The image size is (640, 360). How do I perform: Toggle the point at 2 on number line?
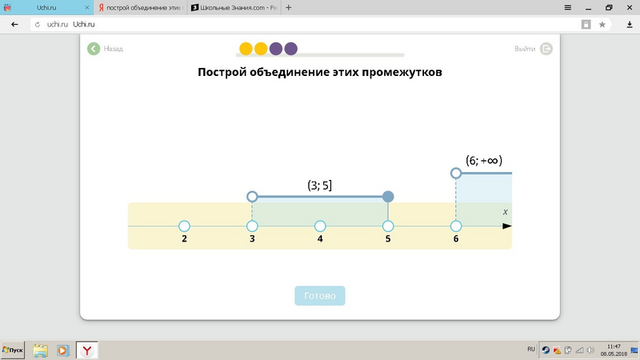pos(184,226)
